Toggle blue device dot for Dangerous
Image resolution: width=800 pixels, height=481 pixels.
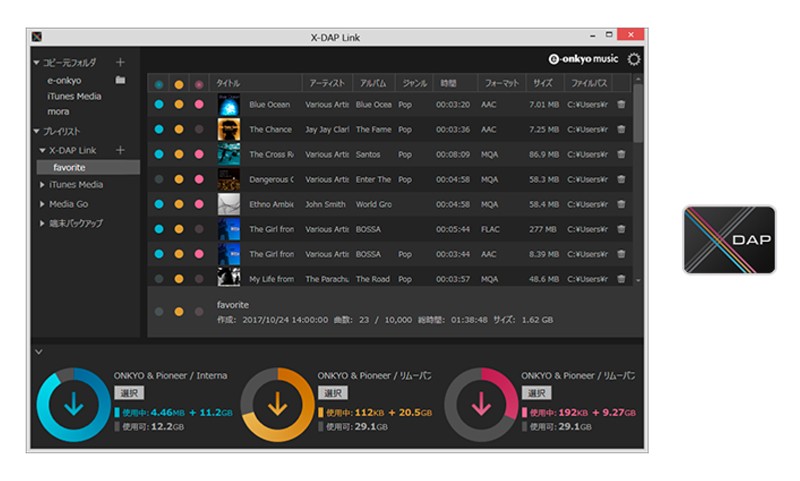pos(159,179)
